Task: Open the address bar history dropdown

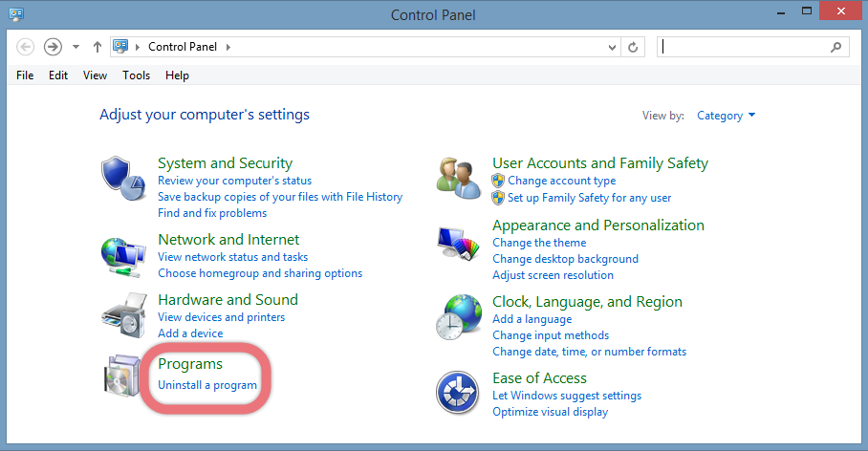Action: (x=612, y=47)
